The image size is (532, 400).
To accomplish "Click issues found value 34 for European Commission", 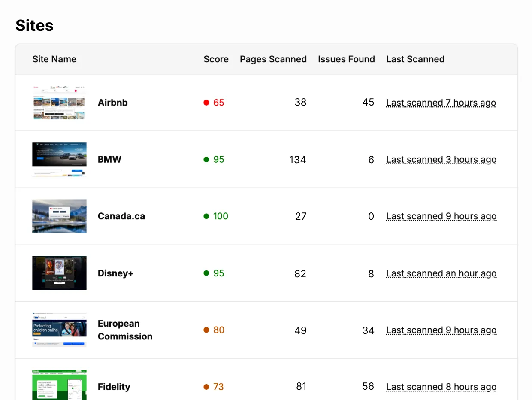I will pos(369,330).
